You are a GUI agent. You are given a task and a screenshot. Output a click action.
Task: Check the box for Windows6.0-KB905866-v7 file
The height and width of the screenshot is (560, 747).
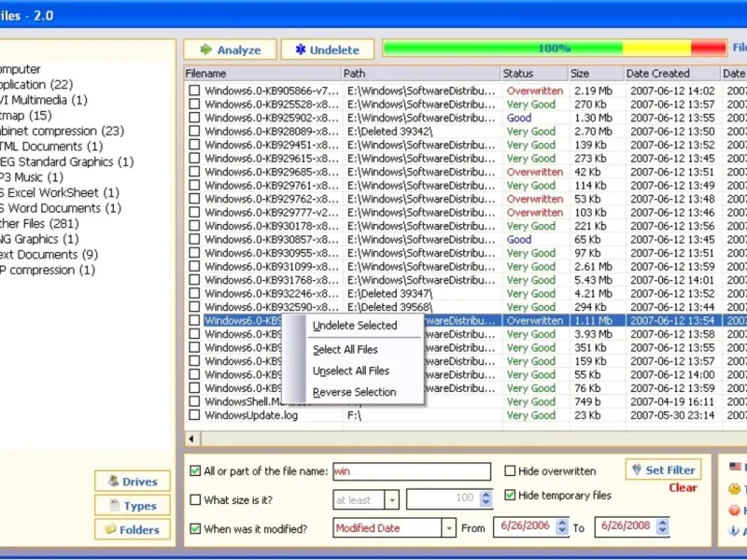coord(194,91)
